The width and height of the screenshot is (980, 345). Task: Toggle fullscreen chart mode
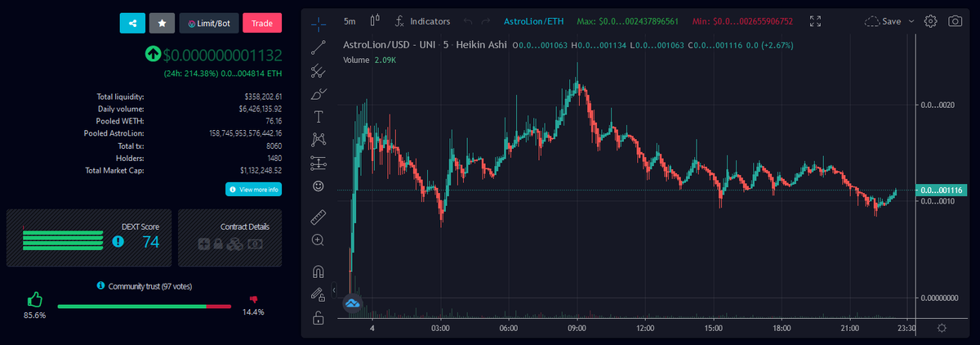(x=815, y=21)
